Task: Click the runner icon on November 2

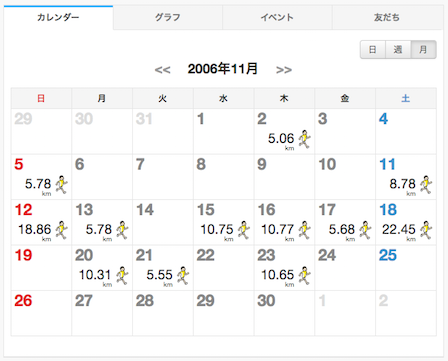Action: [x=305, y=139]
